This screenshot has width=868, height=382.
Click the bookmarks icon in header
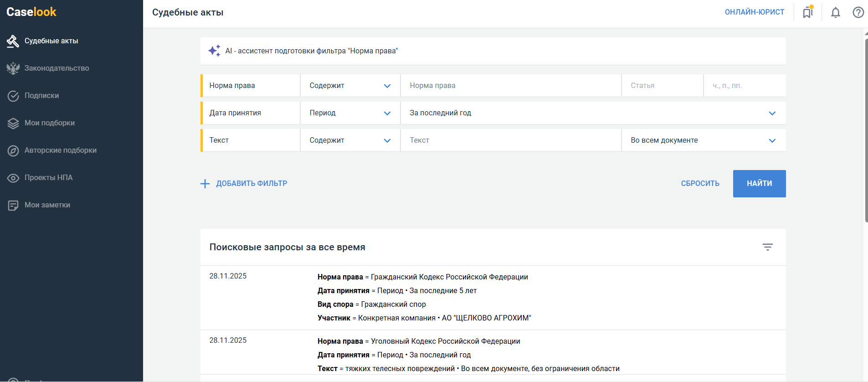(808, 12)
